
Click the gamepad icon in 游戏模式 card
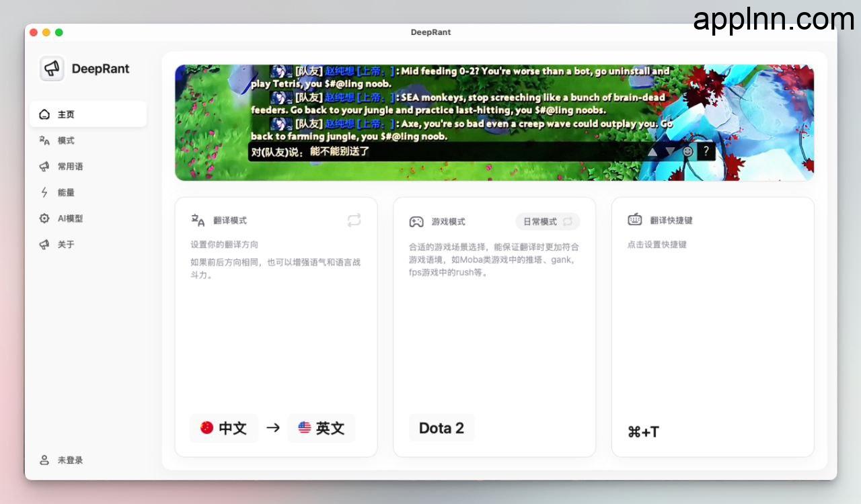pyautogui.click(x=416, y=221)
